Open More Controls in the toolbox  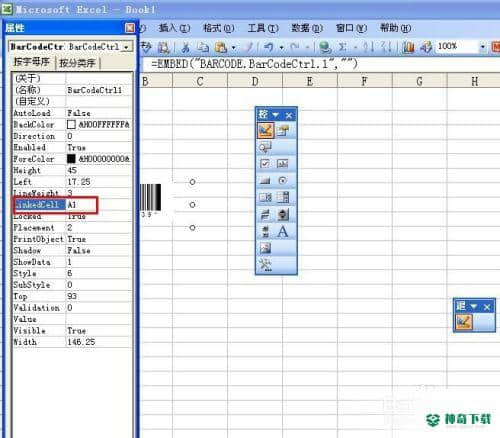[x=265, y=265]
